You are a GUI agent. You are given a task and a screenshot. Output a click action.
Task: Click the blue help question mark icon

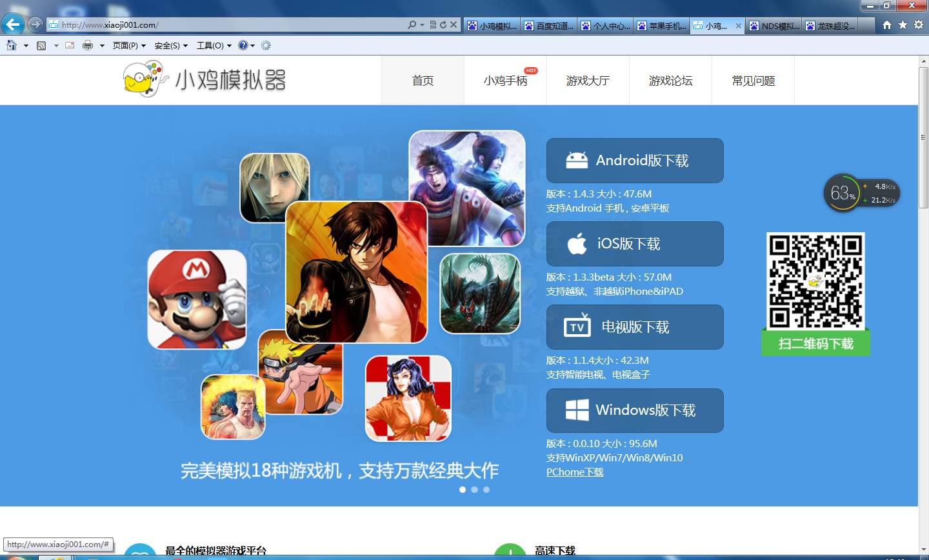point(243,45)
